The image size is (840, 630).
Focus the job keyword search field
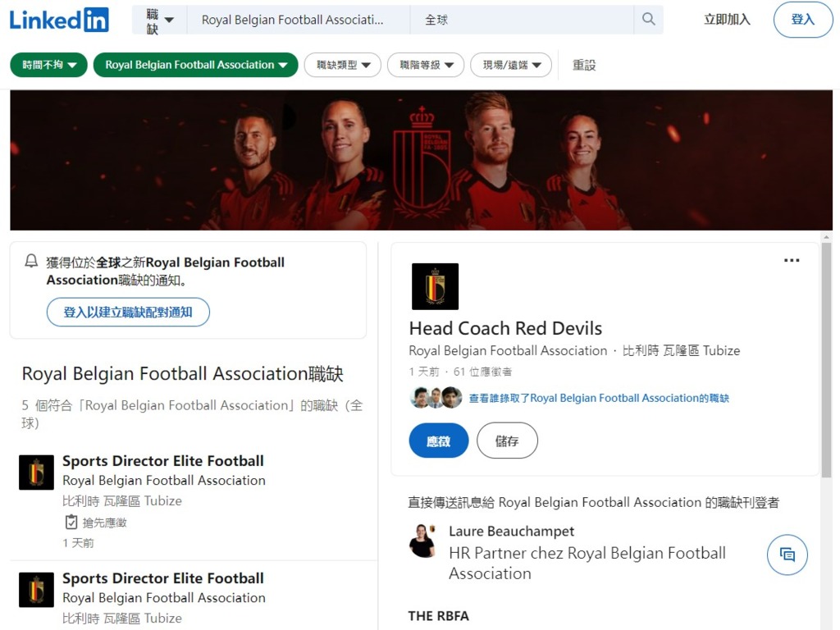click(x=298, y=20)
